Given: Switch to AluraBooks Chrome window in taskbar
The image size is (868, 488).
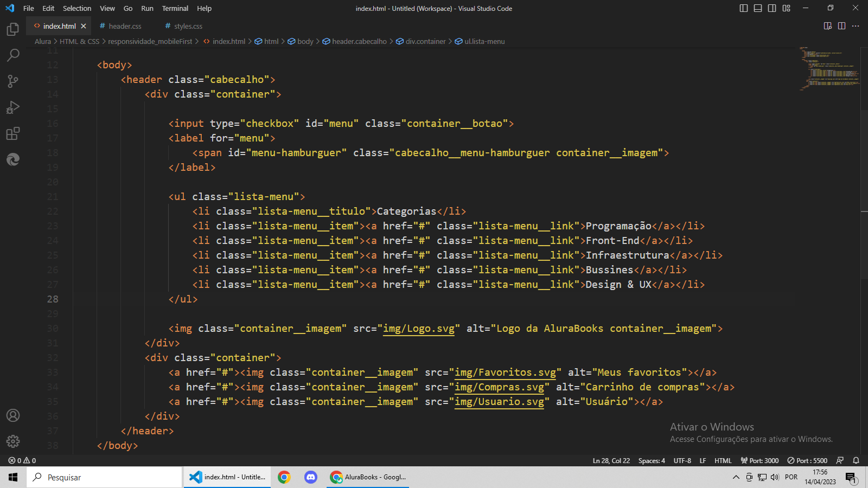Looking at the screenshot, I should tap(368, 477).
